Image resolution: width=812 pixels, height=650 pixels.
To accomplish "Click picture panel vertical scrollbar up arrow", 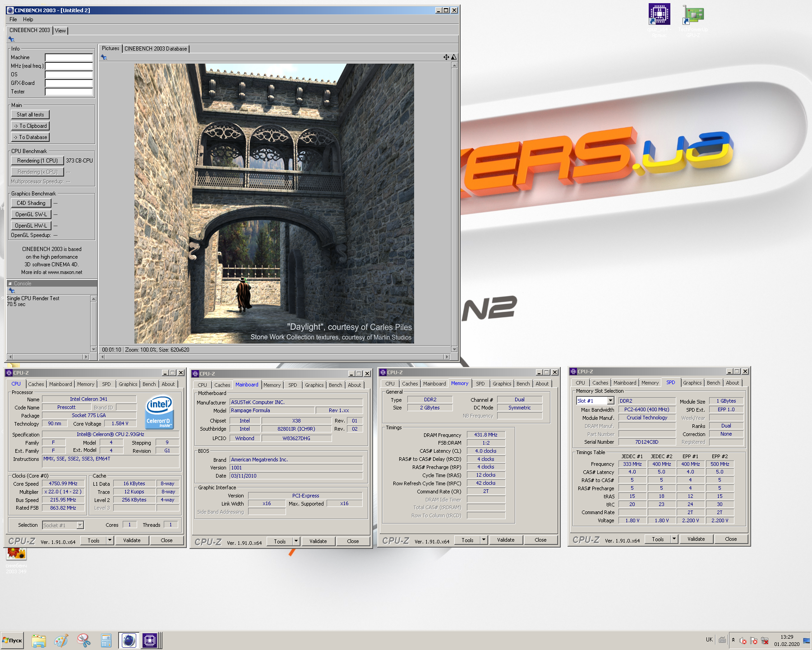I will point(454,66).
